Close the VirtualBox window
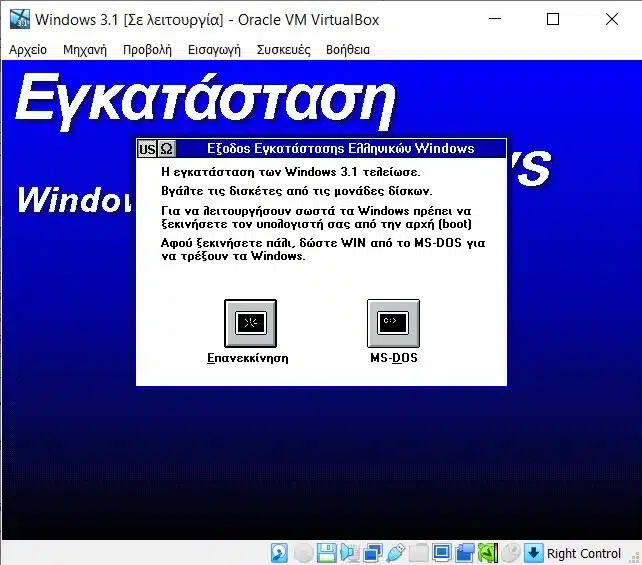This screenshot has width=642, height=565. tap(612, 19)
